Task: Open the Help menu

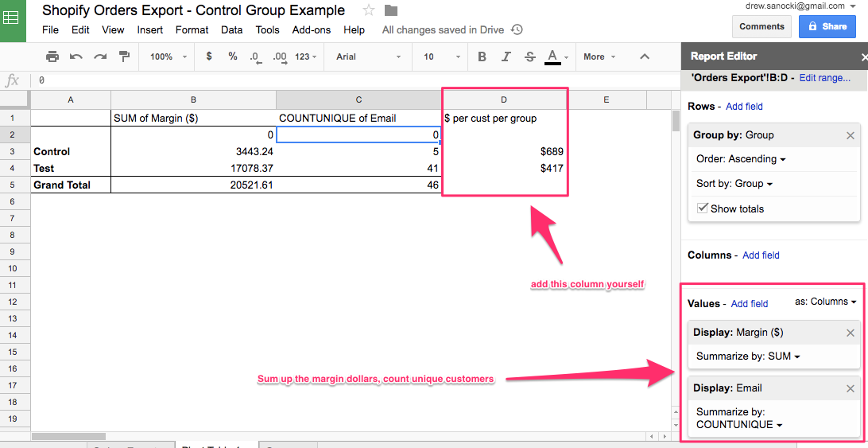Action: [354, 30]
